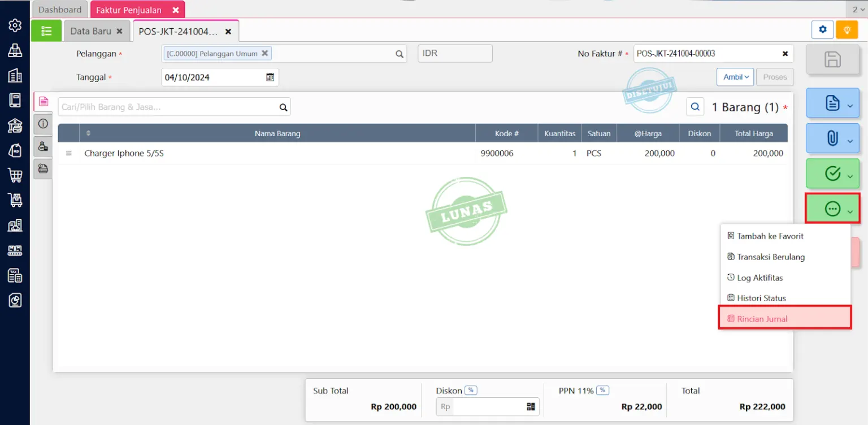Open the info side tab icon
This screenshot has width=868, height=425.
click(x=43, y=124)
